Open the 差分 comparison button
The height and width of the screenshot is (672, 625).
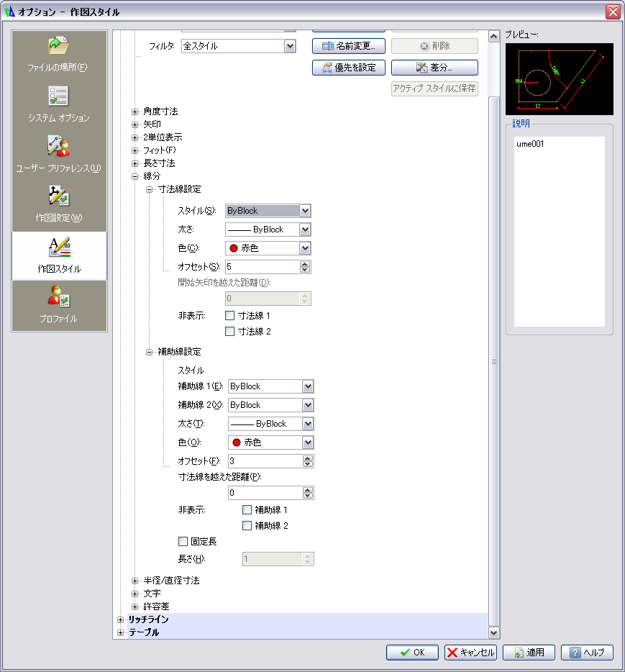coord(434,68)
